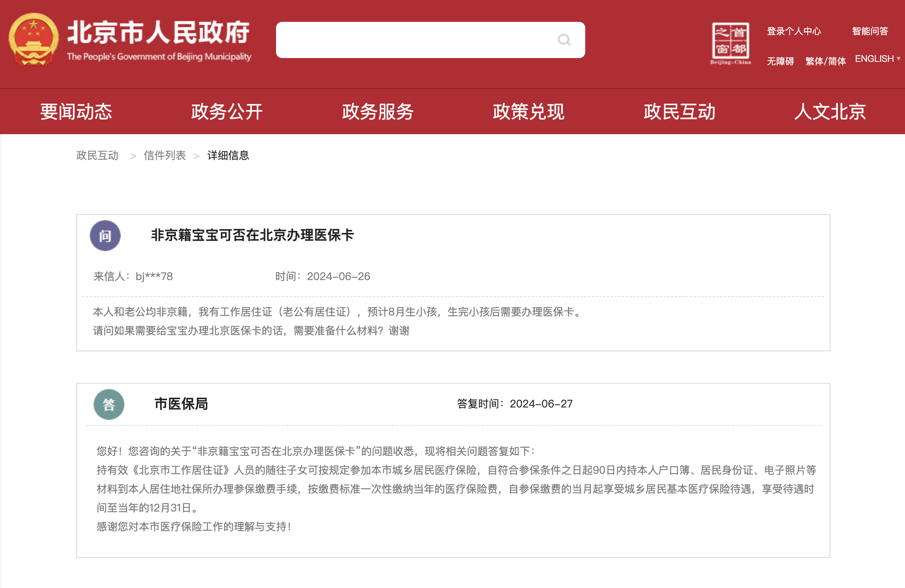Screen dimensions: 905x588
Task: Click the Beijing-China seal icon
Action: pyautogui.click(x=730, y=43)
